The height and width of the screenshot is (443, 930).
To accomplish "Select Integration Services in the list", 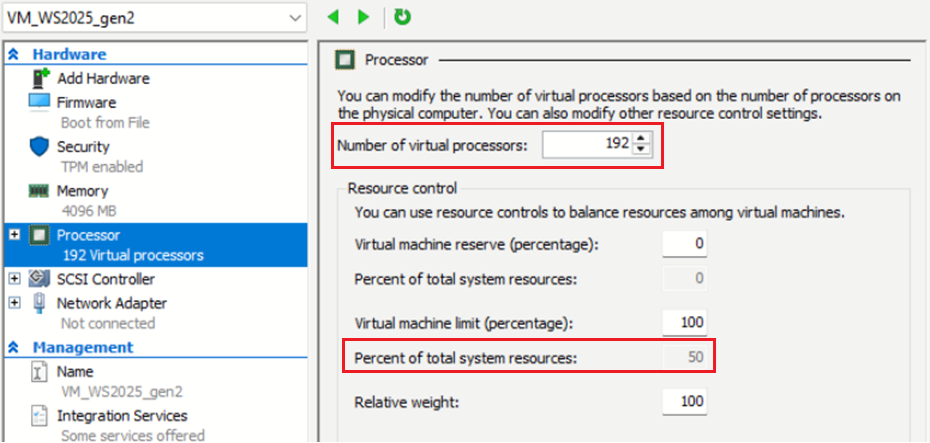I will tap(121, 415).
